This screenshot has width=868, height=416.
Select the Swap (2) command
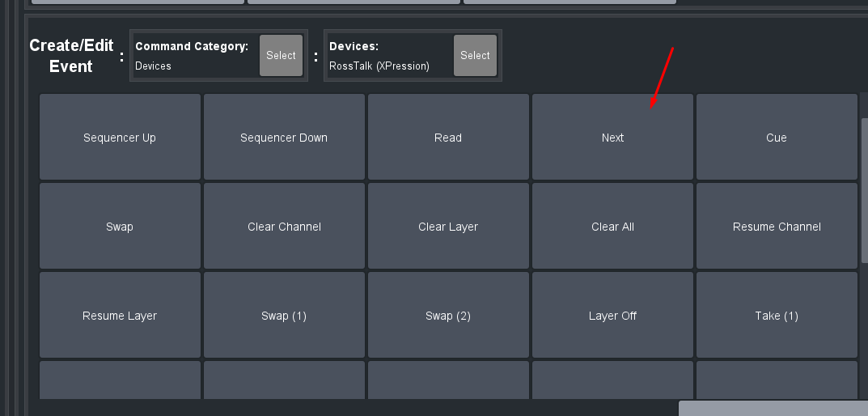click(x=448, y=316)
